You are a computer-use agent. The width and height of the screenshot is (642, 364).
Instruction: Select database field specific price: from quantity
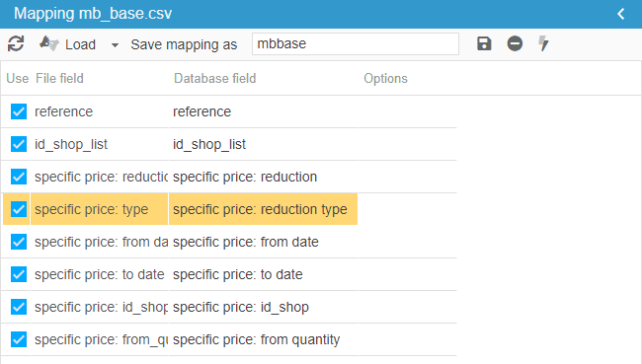point(263,339)
